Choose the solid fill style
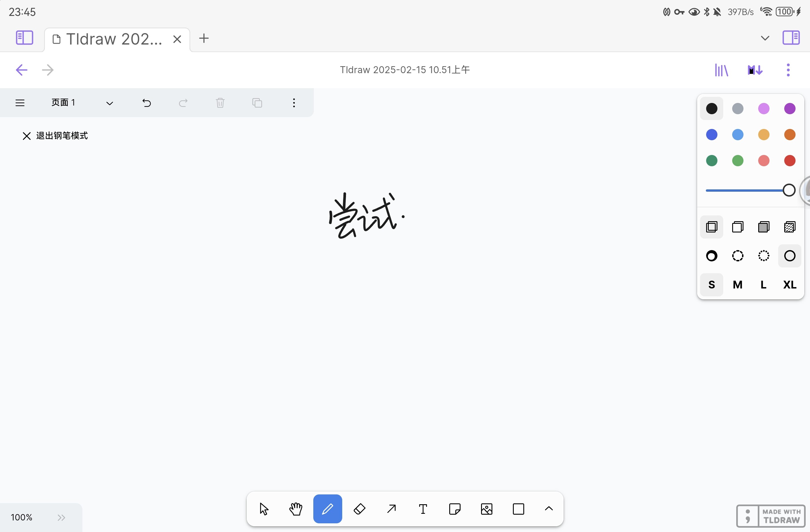The width and height of the screenshot is (810, 532). coord(764,227)
